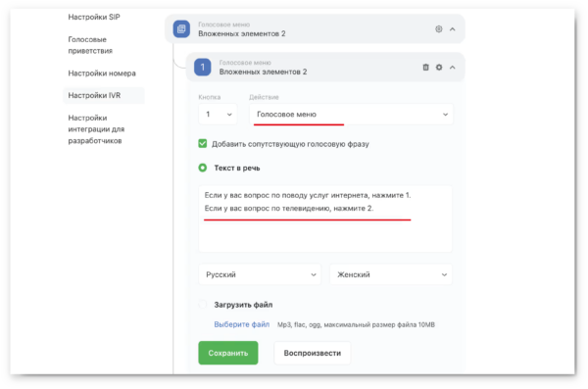
Task: Select the Текст в речь radio button
Action: (x=203, y=168)
